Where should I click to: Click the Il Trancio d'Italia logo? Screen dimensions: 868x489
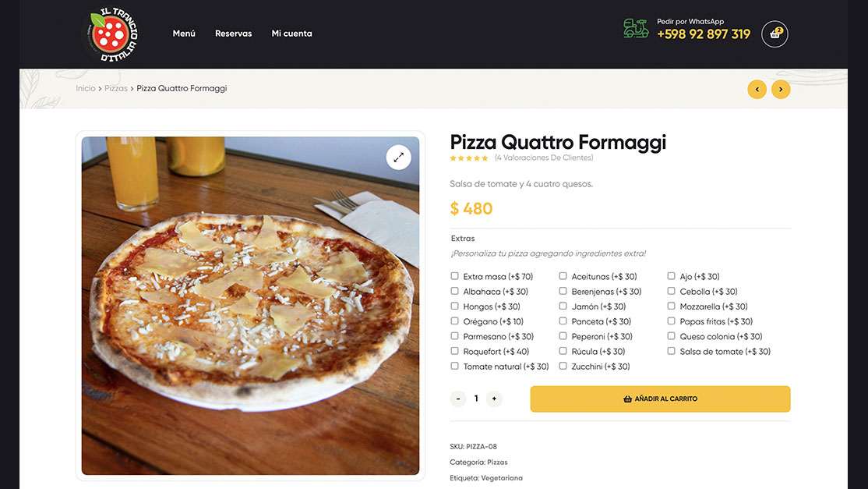110,34
